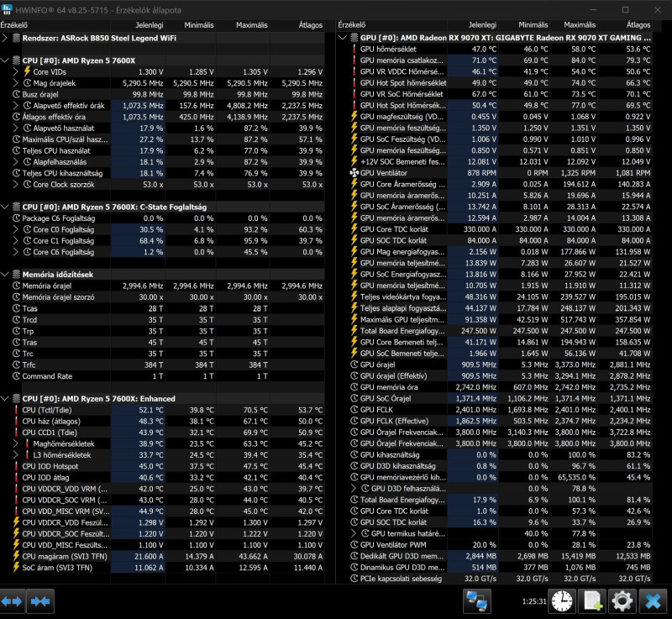
Task: Click clock icon beside PCIe kapcsolati sebesség
Action: point(354,579)
